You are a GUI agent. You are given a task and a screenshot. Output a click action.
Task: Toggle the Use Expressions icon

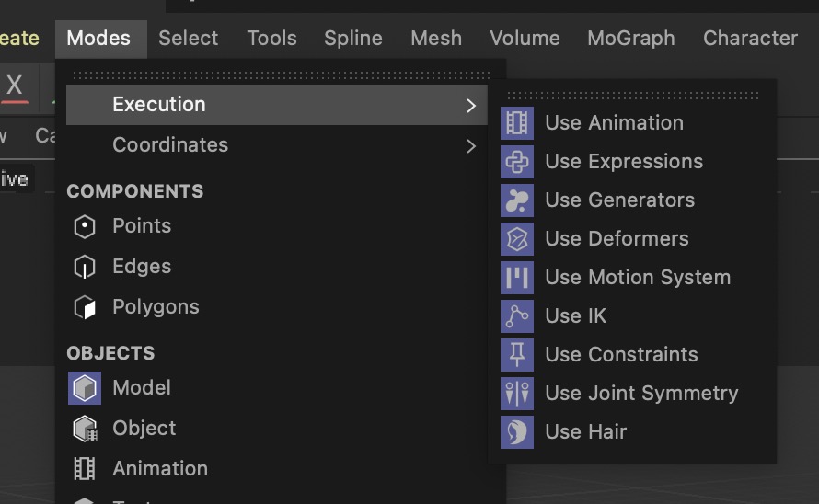click(517, 162)
